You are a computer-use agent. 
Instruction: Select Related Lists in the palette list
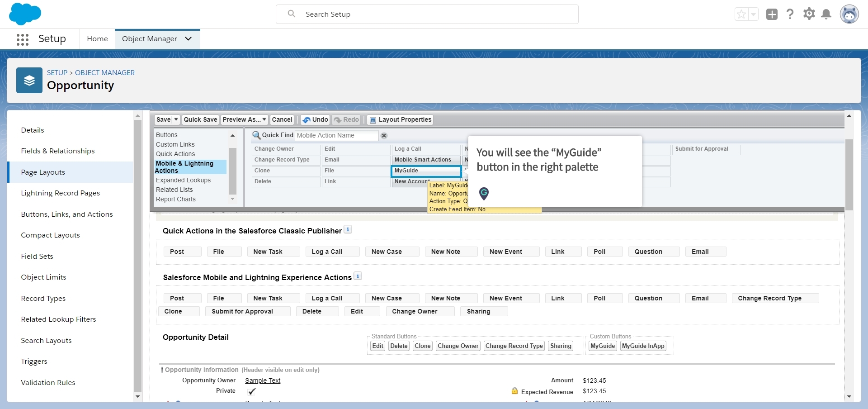point(175,190)
